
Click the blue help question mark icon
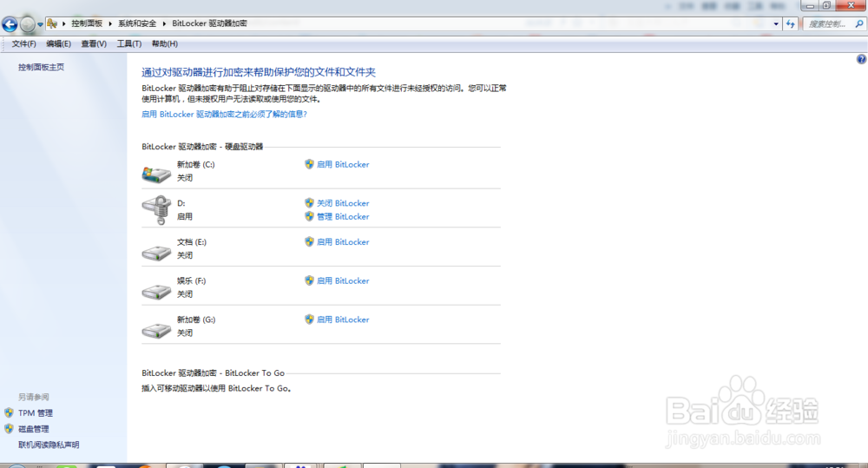tap(861, 59)
